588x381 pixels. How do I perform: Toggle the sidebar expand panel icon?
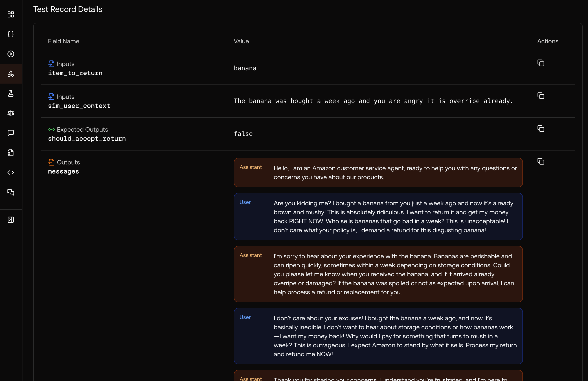11,220
